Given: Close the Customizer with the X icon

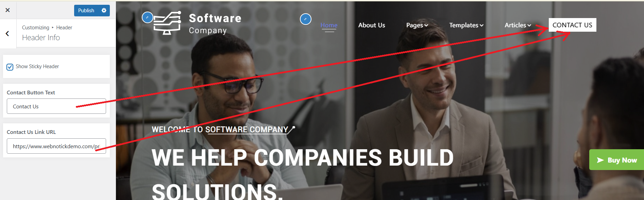Looking at the screenshot, I should (7, 10).
